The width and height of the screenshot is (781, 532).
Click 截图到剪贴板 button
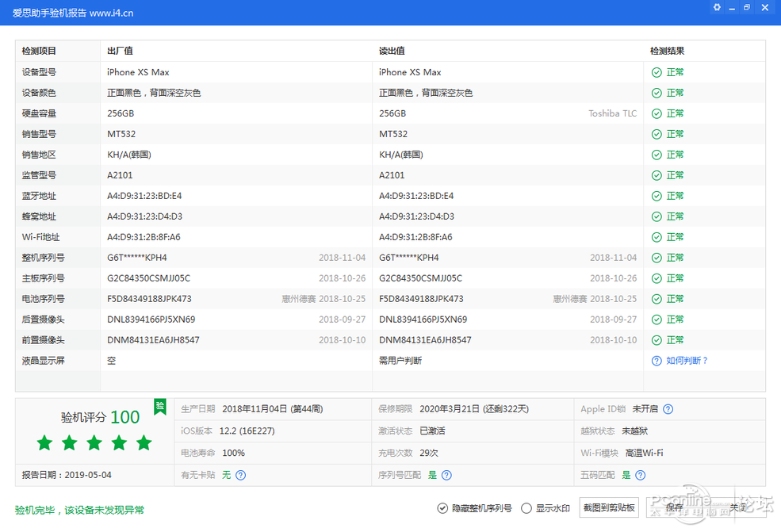[609, 507]
